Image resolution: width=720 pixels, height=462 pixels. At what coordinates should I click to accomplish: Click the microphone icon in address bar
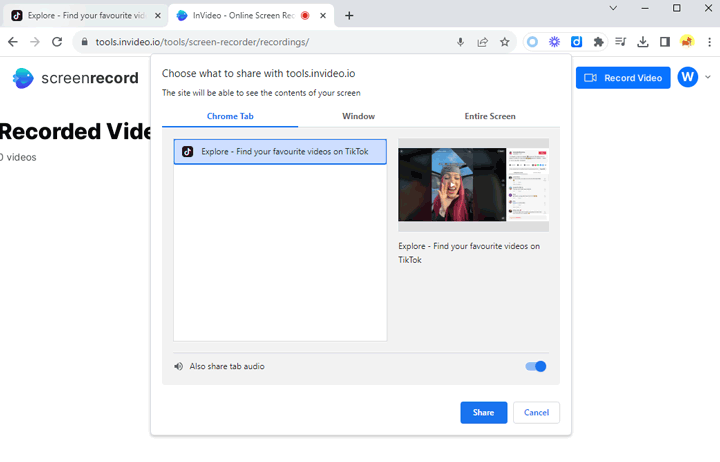click(x=461, y=42)
